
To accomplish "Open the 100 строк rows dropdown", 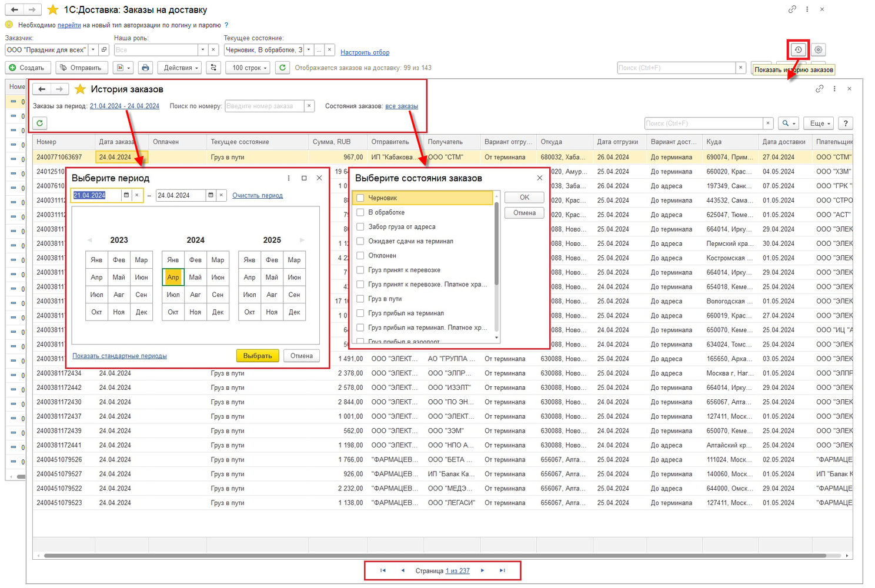I will click(249, 68).
